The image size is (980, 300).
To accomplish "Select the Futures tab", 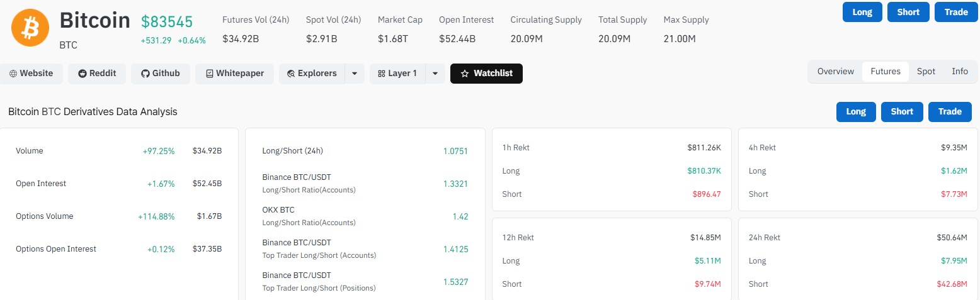I will click(x=886, y=72).
